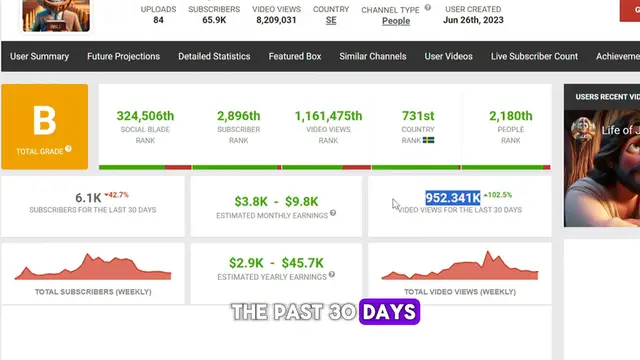
Task: Click the 8,209,031 video views count
Action: point(276,20)
